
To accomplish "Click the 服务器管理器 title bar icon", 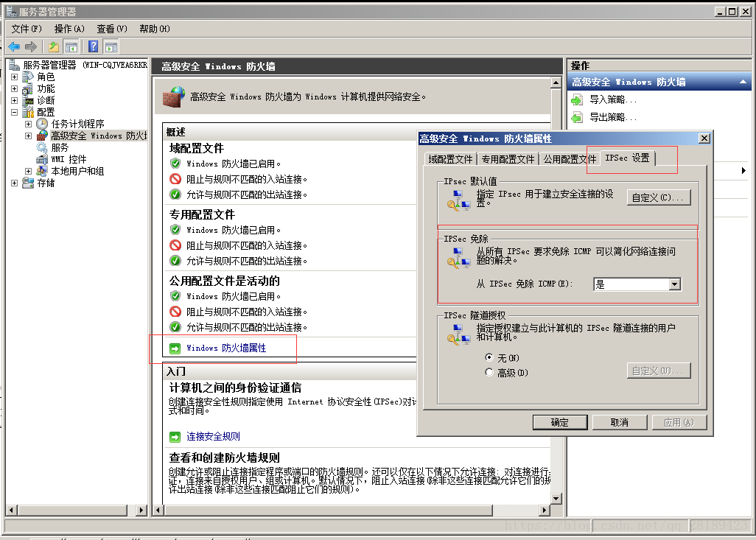I will coord(12,11).
